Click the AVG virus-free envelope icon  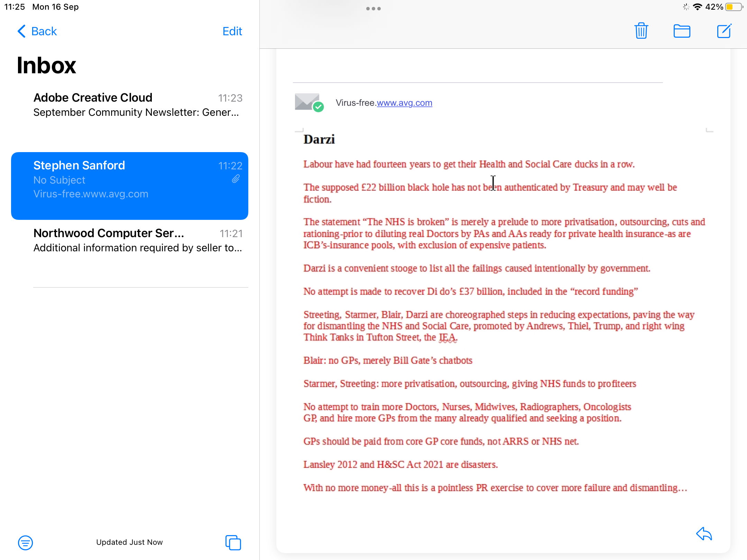coord(309,103)
